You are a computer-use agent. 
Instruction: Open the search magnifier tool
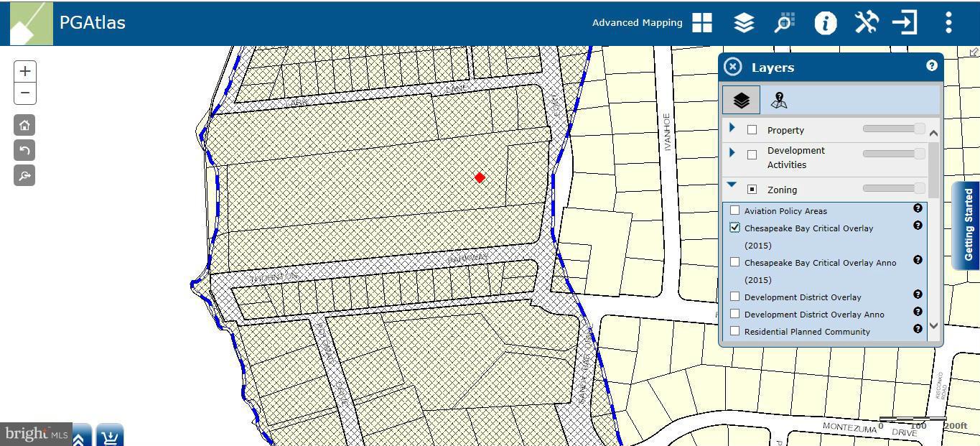[x=785, y=23]
